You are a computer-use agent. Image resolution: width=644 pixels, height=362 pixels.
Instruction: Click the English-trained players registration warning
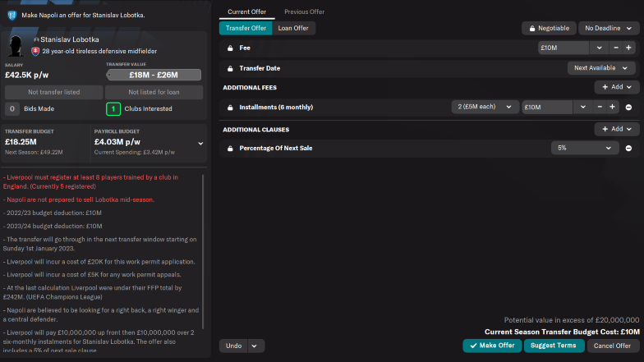(90, 182)
